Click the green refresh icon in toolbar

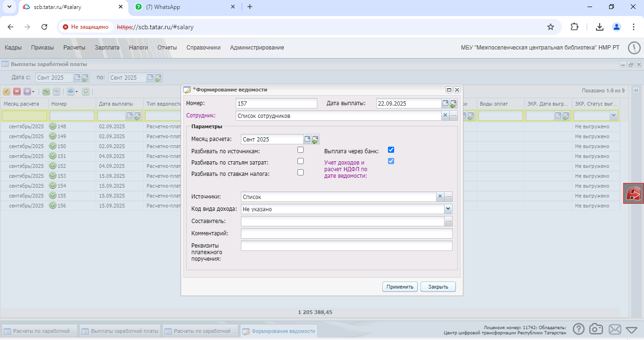86,91
